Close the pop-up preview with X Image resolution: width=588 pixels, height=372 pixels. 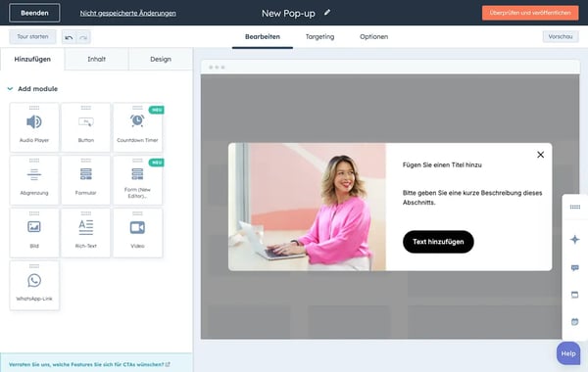(540, 155)
